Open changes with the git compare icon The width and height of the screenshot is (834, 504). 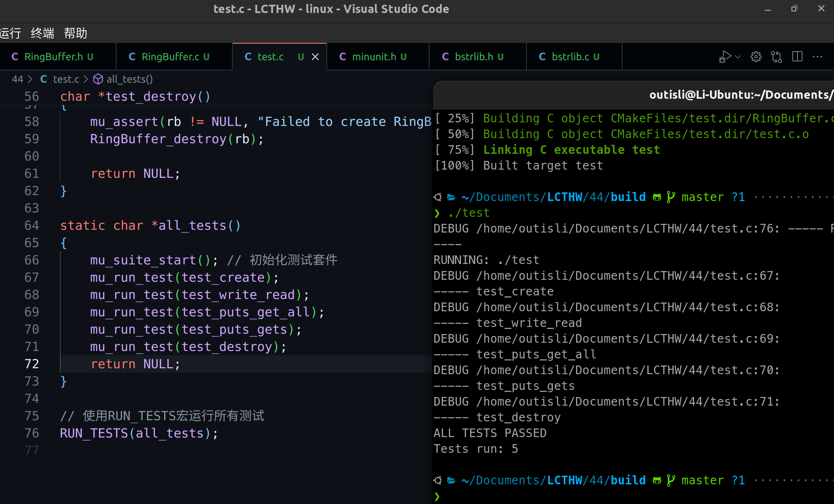coord(777,57)
